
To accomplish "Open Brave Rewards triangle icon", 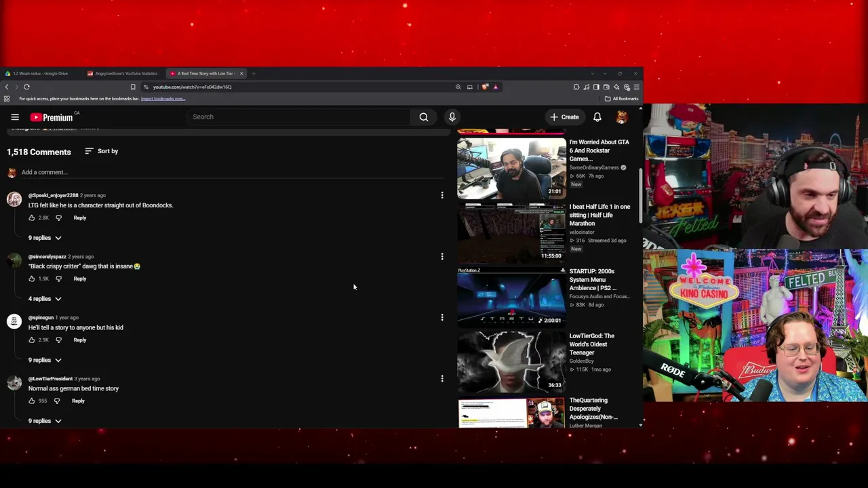I will pyautogui.click(x=495, y=87).
